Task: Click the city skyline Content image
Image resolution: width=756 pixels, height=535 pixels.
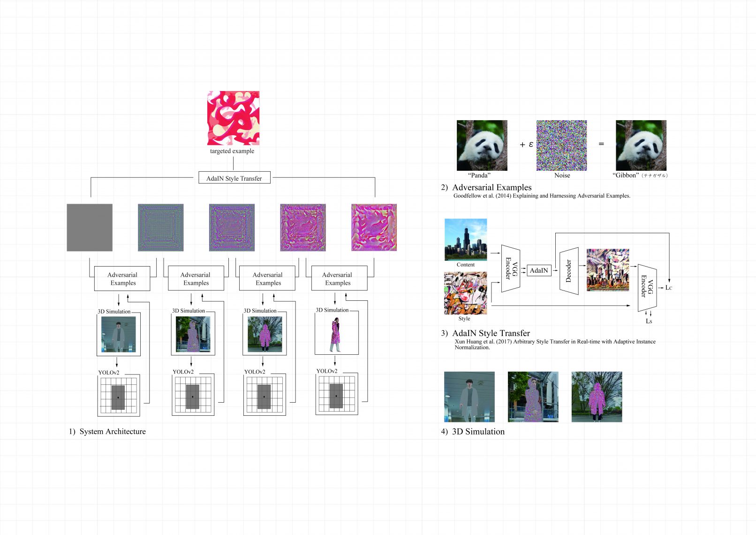Action: pos(465,239)
